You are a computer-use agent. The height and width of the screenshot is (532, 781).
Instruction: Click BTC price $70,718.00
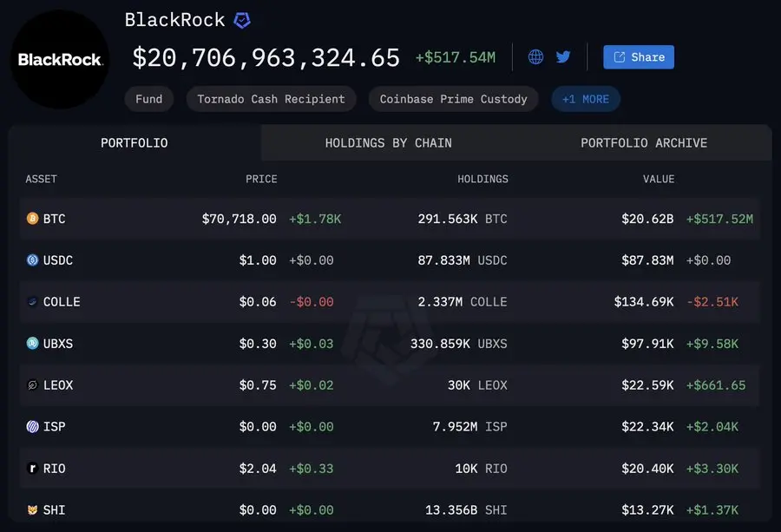(x=240, y=219)
